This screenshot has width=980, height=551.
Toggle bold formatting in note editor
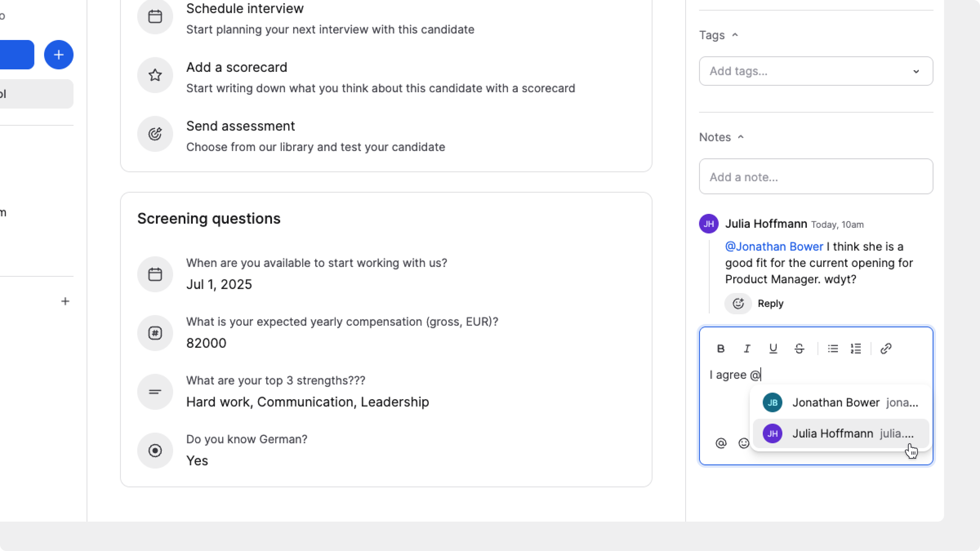tap(721, 349)
